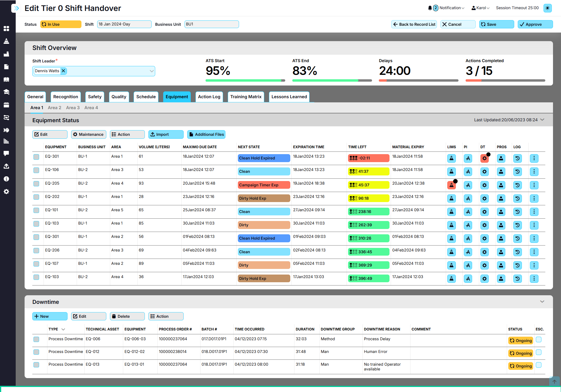Open TYPE column filter chevron

click(x=63, y=329)
